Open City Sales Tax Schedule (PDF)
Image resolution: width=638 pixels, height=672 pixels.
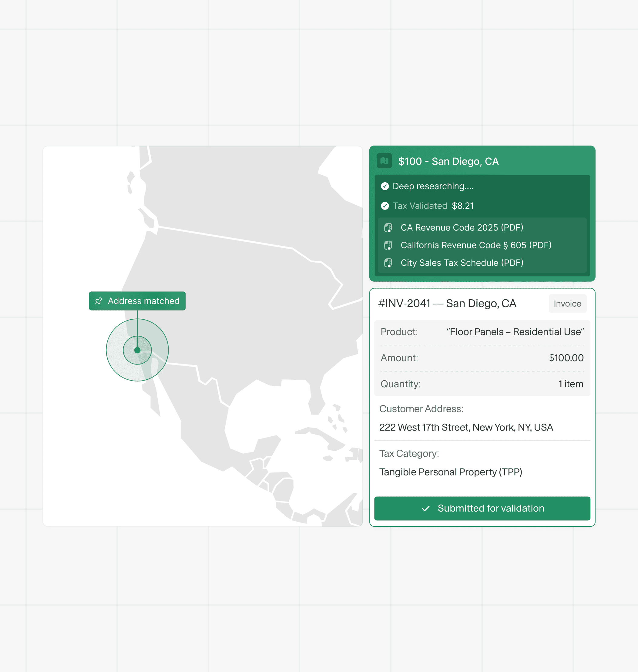(x=462, y=263)
